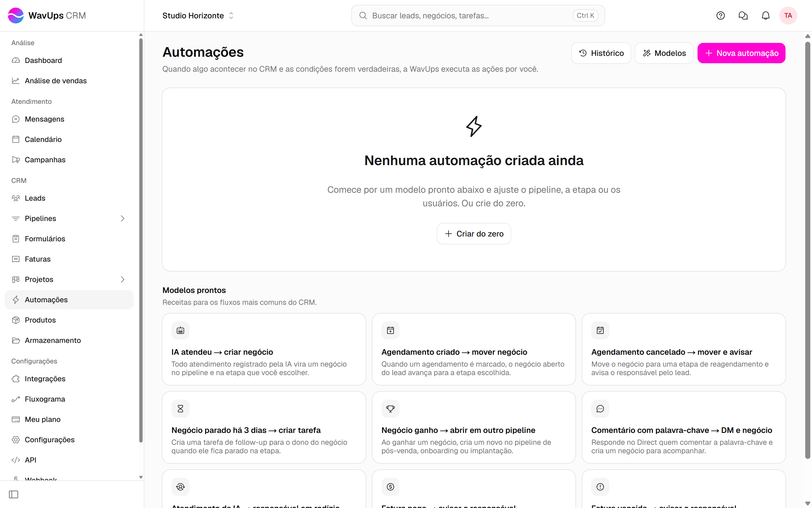The image size is (812, 508).
Task: Open the notifications bell
Action: [x=765, y=16]
